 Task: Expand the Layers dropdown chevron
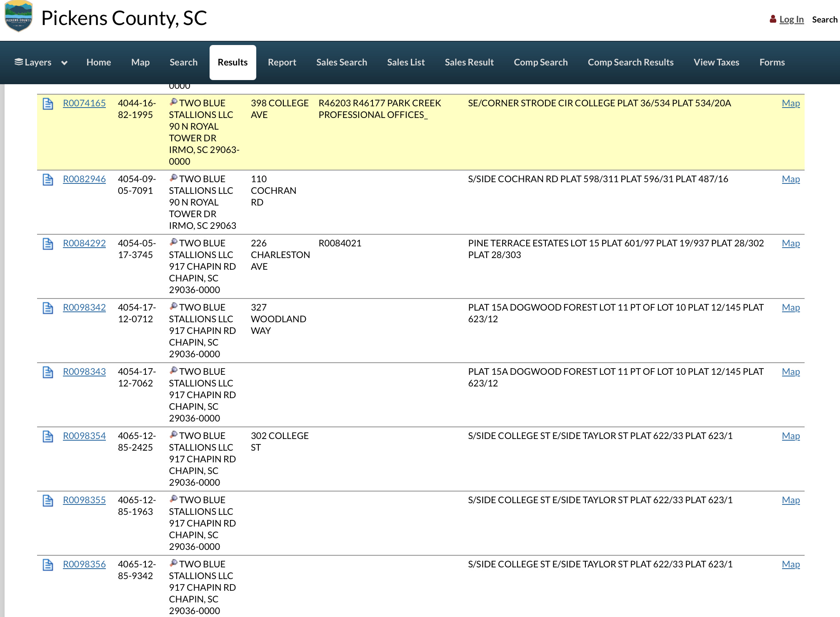coord(64,63)
